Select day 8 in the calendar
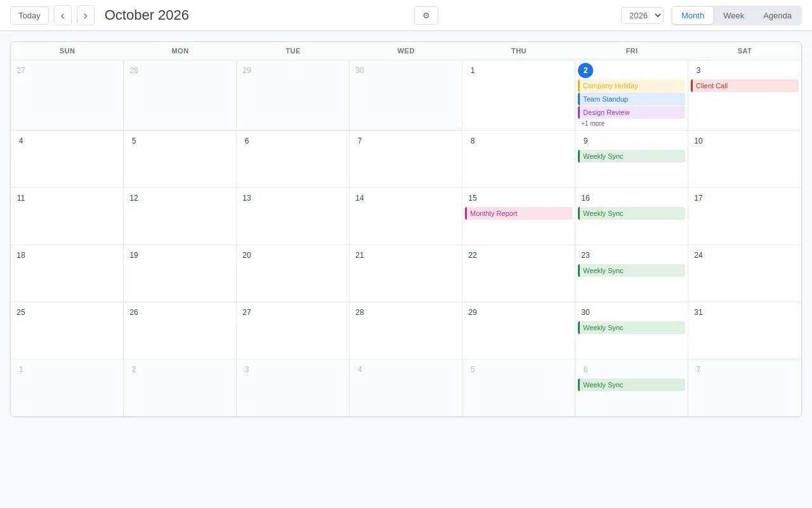The image size is (812, 508). click(518, 159)
